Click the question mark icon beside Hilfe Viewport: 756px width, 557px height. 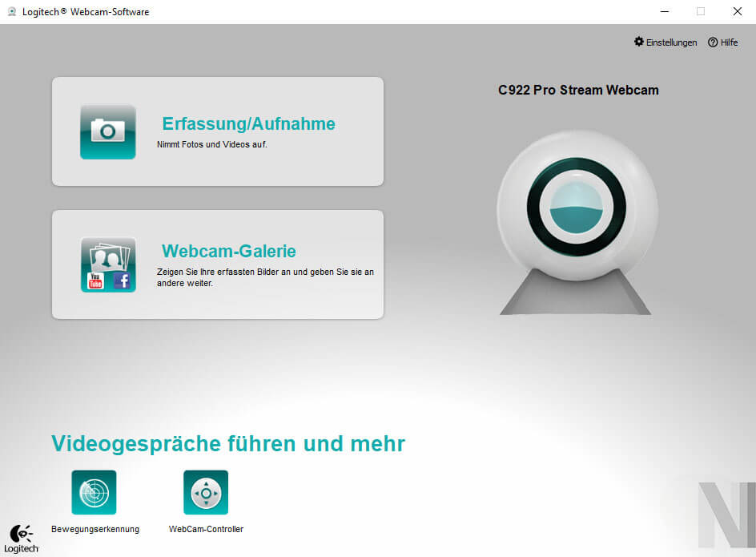(x=711, y=42)
